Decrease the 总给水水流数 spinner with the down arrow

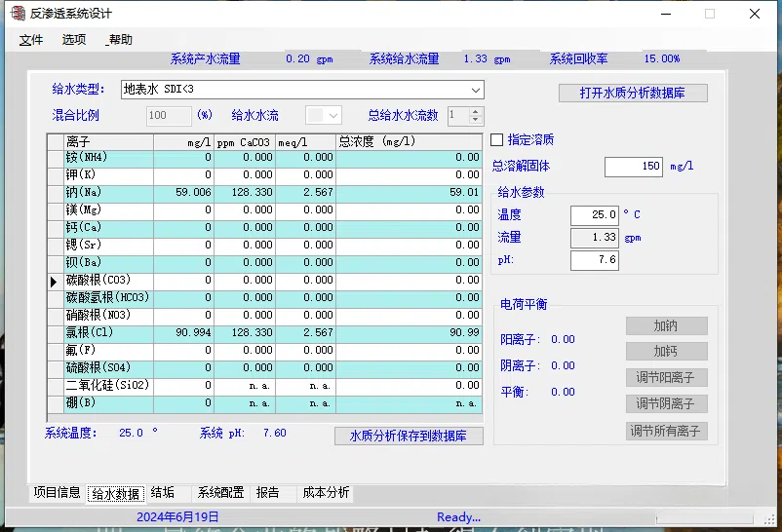point(475,120)
